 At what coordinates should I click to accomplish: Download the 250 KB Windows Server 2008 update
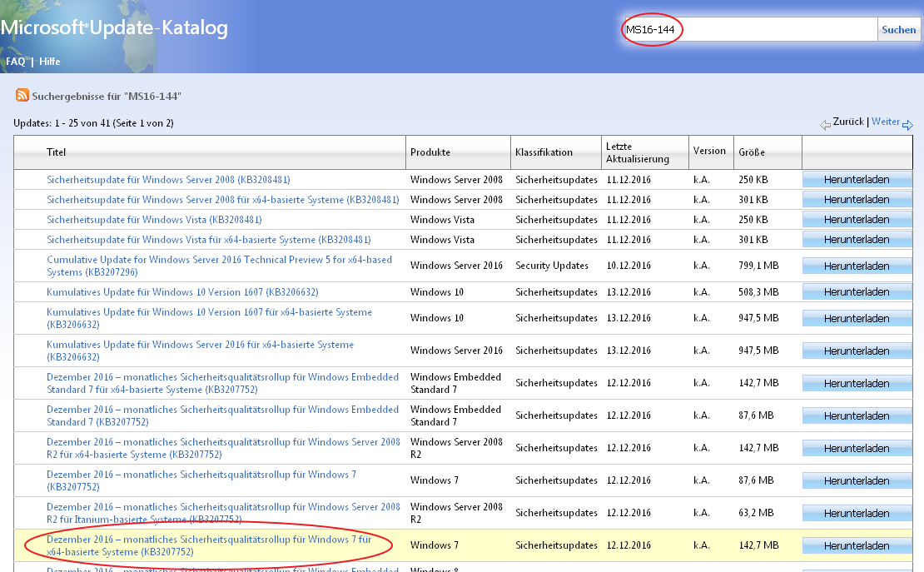857,179
